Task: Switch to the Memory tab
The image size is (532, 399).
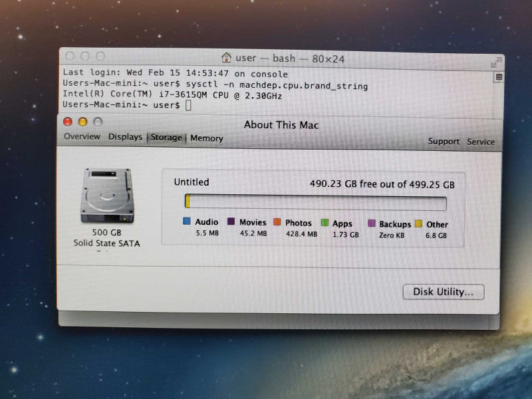Action: [207, 138]
